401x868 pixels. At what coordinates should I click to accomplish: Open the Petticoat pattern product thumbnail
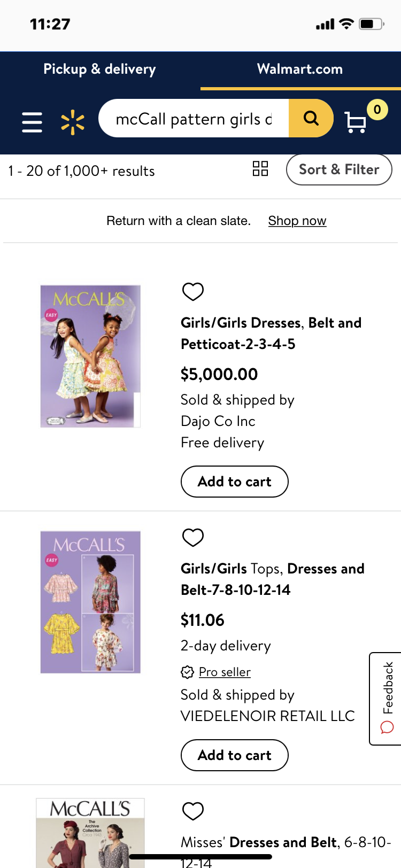point(90,356)
